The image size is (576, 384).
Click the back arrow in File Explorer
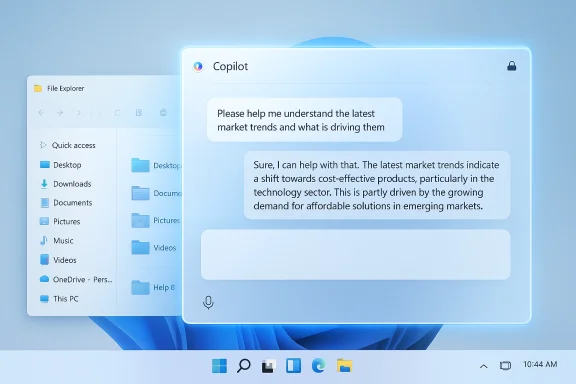click(x=41, y=113)
